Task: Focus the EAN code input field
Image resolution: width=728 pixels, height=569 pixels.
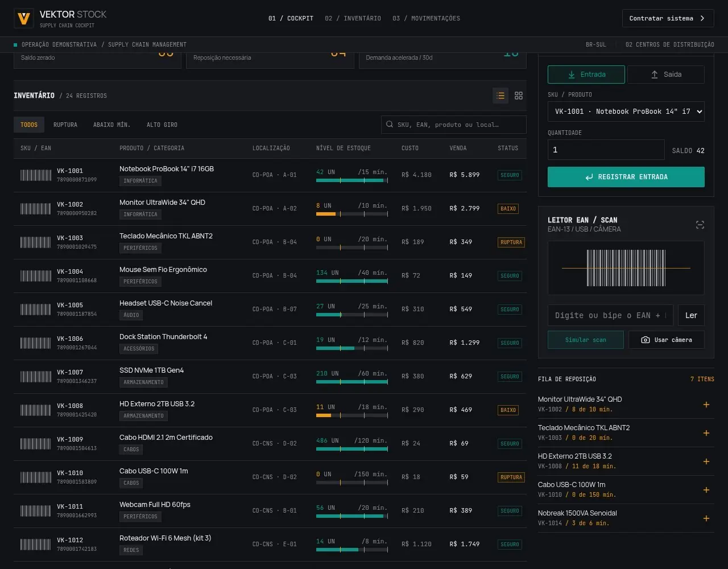Action: 610,315
